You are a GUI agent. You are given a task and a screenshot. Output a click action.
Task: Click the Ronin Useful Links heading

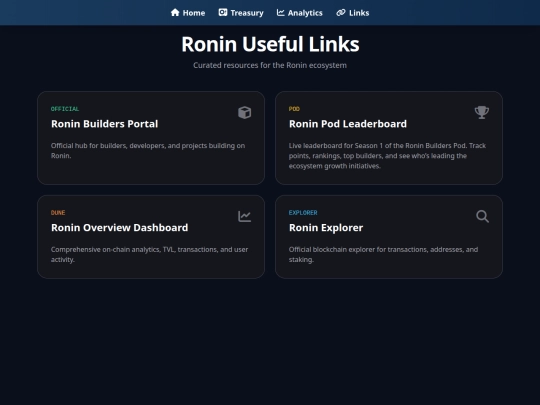(270, 44)
